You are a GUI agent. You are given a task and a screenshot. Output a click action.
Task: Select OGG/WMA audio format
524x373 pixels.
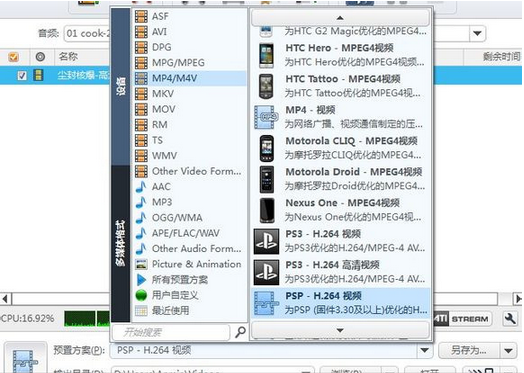point(189,218)
